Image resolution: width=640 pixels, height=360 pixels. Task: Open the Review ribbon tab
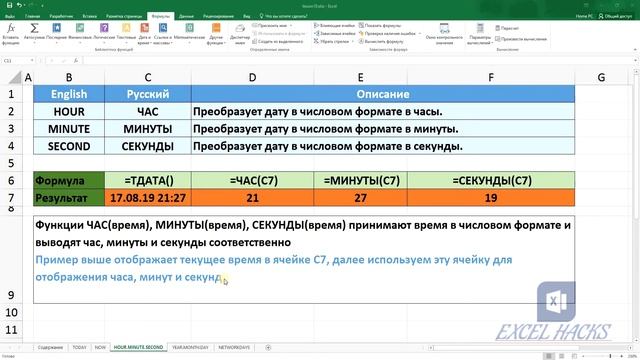[x=218, y=16]
